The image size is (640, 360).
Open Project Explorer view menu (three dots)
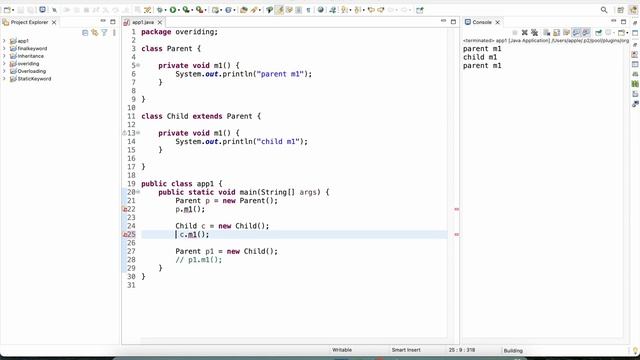tap(114, 33)
